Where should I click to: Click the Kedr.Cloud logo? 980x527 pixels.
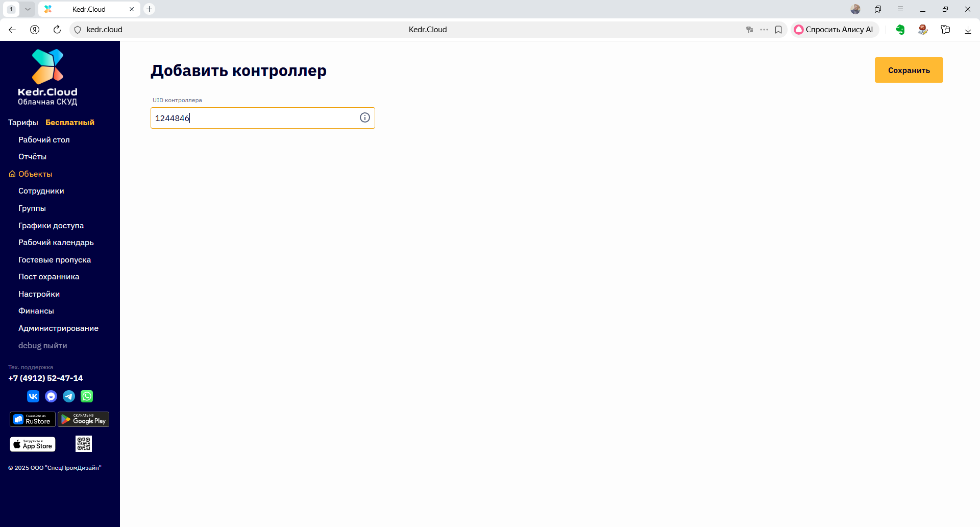coord(47,77)
